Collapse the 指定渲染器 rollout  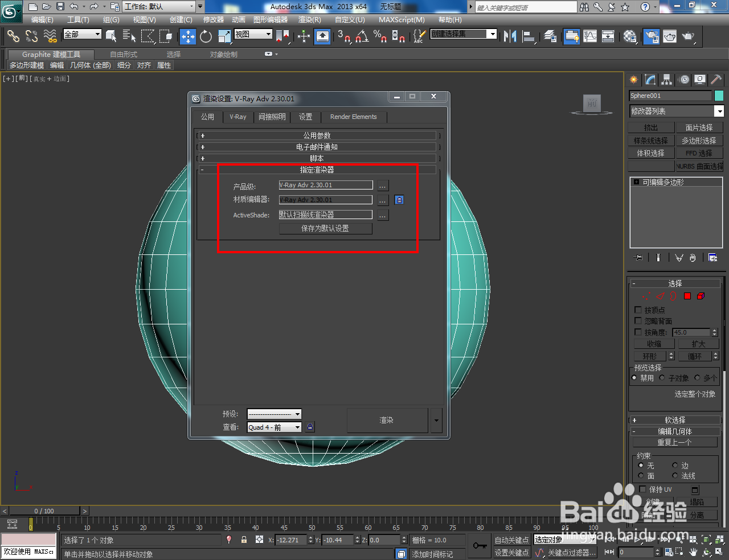point(317,170)
